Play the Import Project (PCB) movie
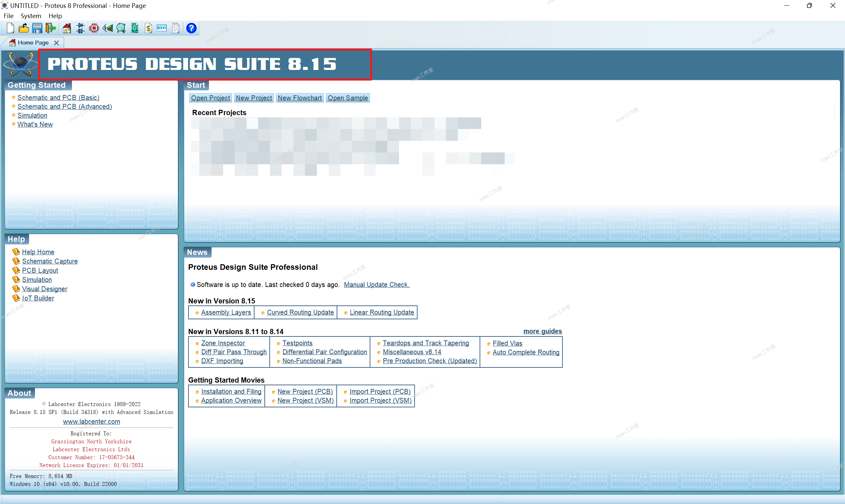 pos(380,392)
